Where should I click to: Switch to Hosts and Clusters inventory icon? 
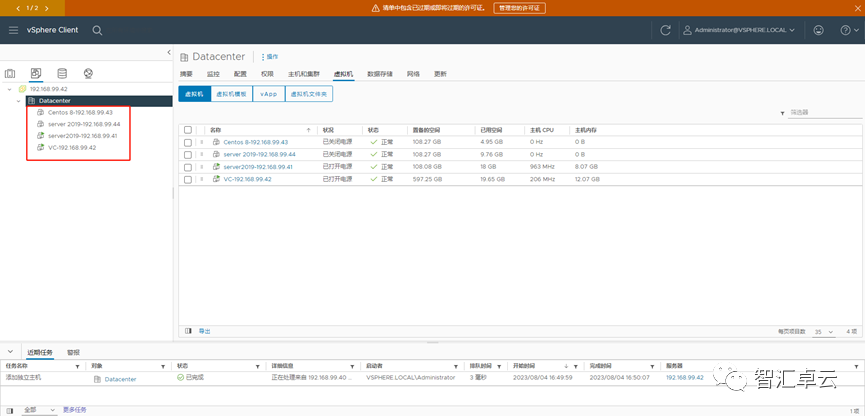pos(10,73)
